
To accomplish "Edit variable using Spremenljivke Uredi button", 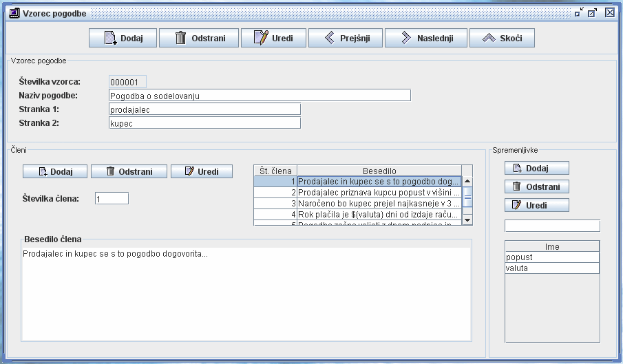I will [536, 205].
